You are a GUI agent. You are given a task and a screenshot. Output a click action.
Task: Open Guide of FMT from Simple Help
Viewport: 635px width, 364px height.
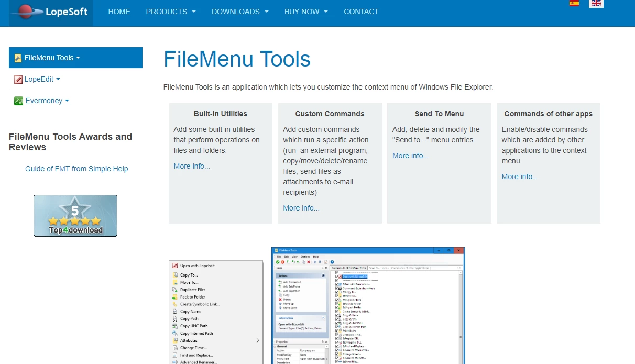76,169
